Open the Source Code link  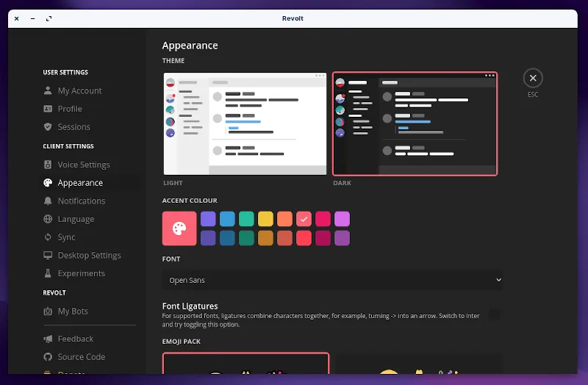pyautogui.click(x=81, y=357)
